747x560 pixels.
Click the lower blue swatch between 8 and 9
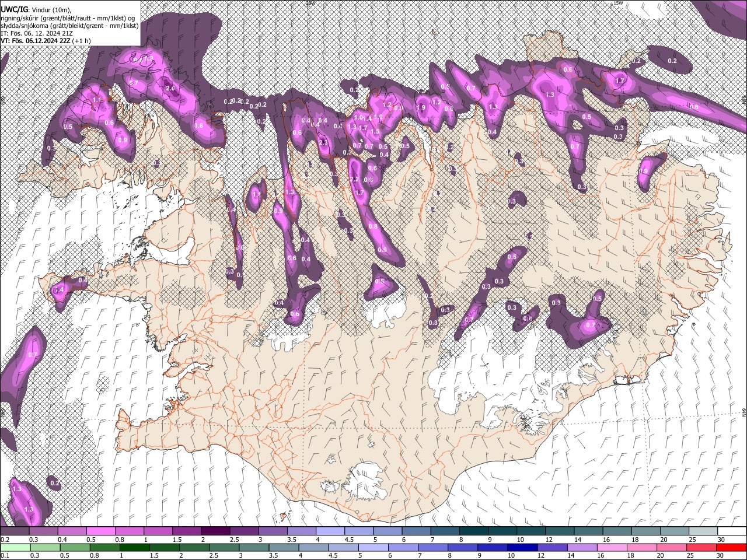(463, 547)
